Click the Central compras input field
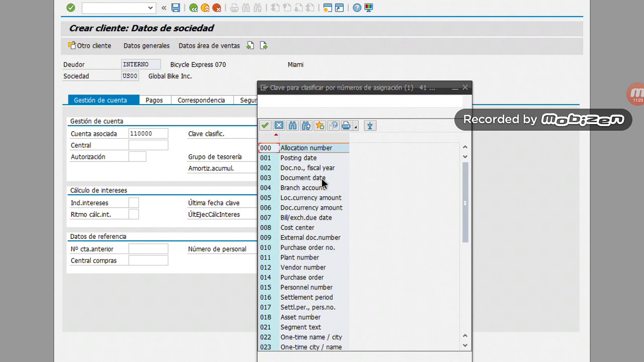The height and width of the screenshot is (362, 644). 148,260
